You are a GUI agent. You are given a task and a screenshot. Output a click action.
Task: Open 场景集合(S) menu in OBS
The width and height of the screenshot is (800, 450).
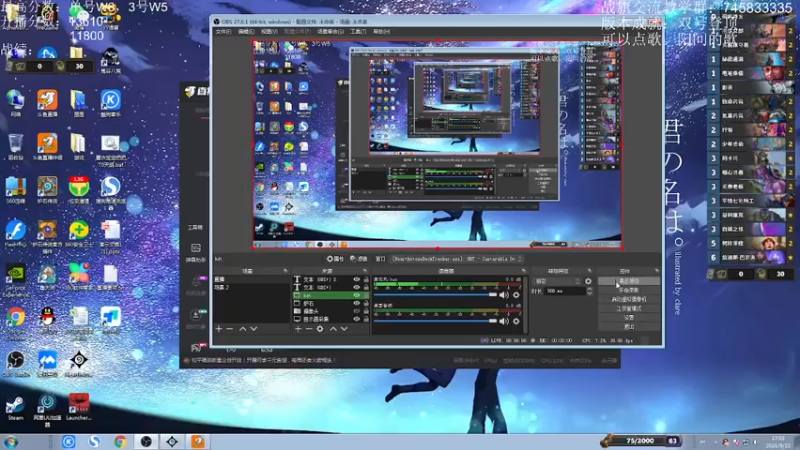click(x=331, y=32)
